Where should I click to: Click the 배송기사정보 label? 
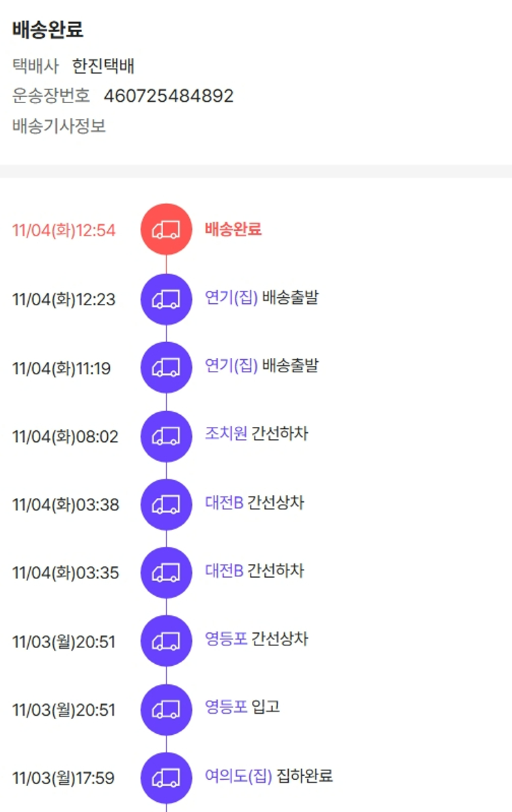pos(59,126)
